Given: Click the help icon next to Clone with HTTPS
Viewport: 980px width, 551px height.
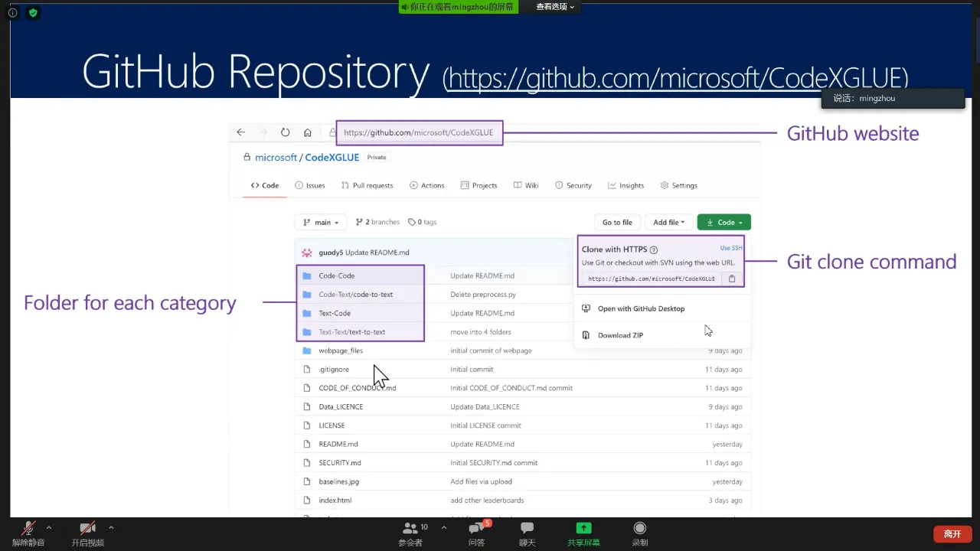Looking at the screenshot, I should tap(654, 249).
